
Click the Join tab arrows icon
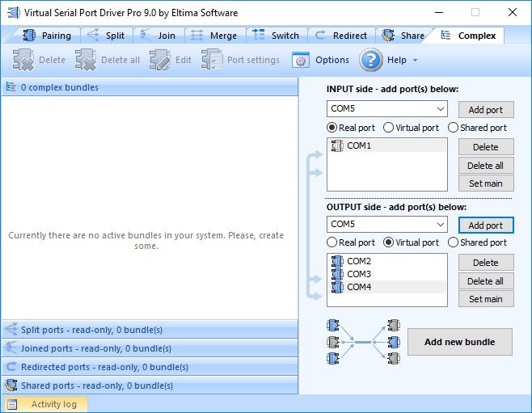(146, 35)
